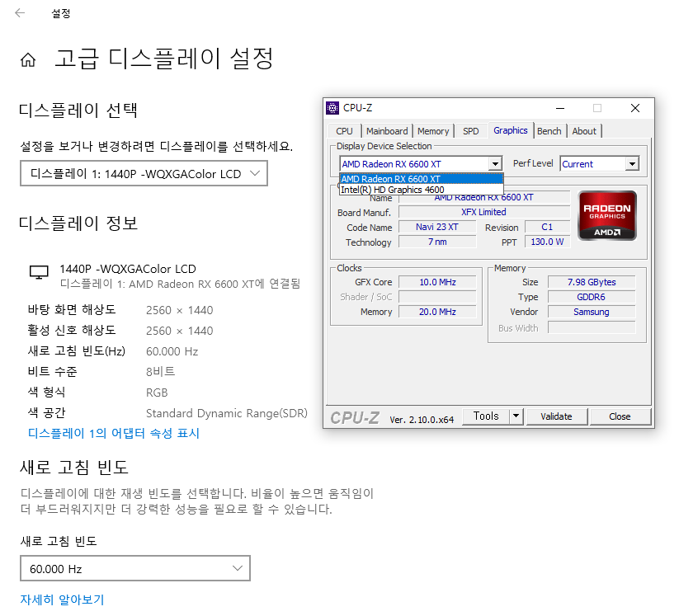Click 'Standard Dynamic Range(SDR)' value

click(227, 413)
